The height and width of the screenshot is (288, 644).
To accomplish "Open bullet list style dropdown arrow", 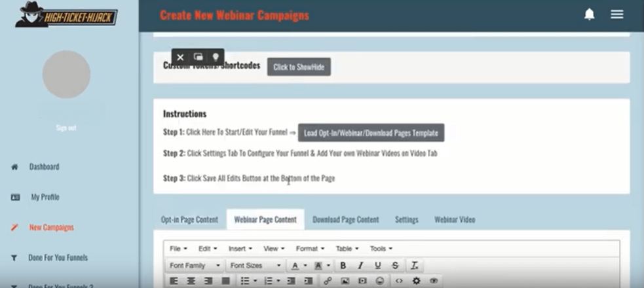I will [255, 281].
